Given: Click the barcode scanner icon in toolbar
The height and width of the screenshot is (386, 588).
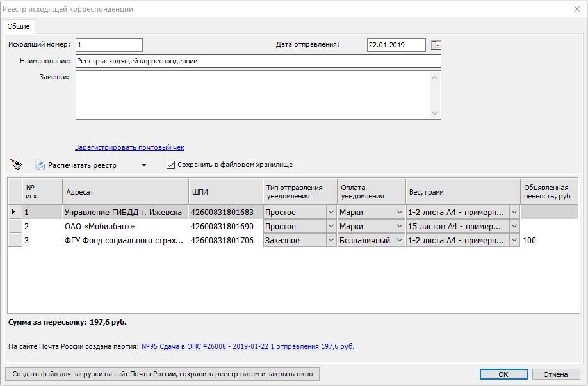Looking at the screenshot, I should pos(16,165).
